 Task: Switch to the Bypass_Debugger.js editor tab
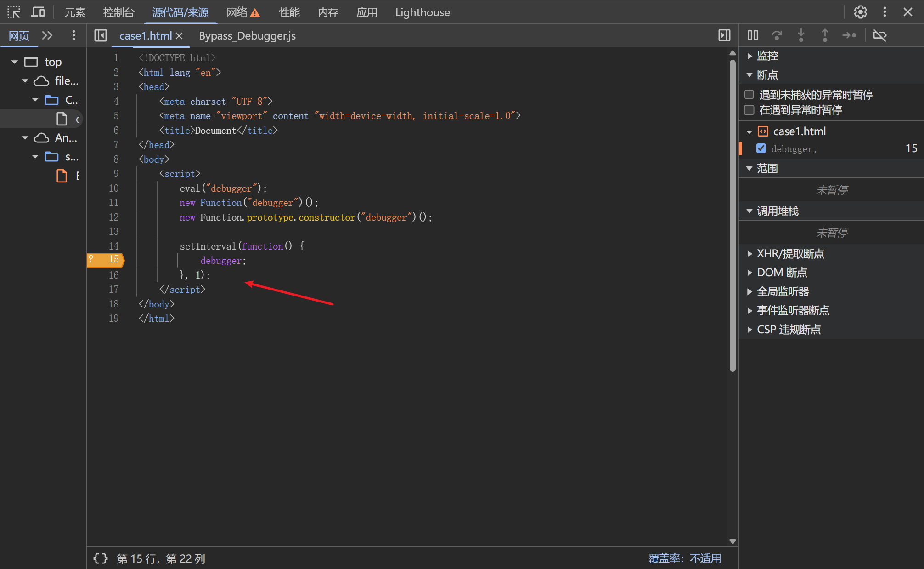click(x=247, y=36)
